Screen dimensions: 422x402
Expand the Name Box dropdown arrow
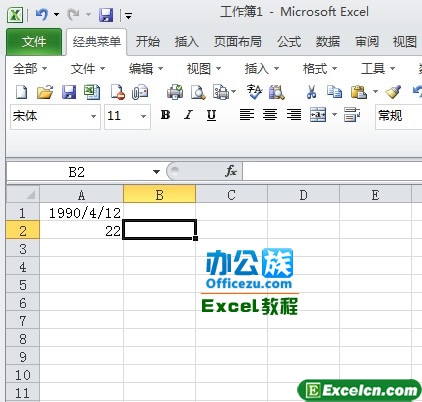(x=156, y=172)
